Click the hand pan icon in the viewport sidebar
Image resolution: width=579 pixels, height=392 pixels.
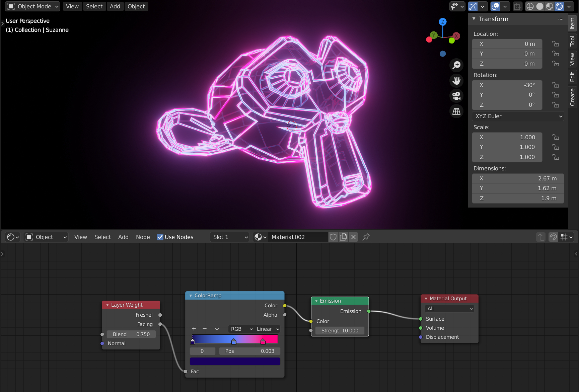click(x=456, y=80)
